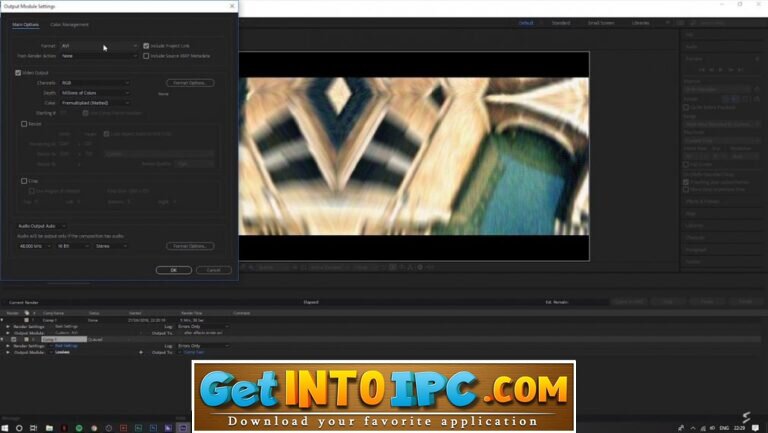Switch to the Default workspace

pyautogui.click(x=526, y=23)
